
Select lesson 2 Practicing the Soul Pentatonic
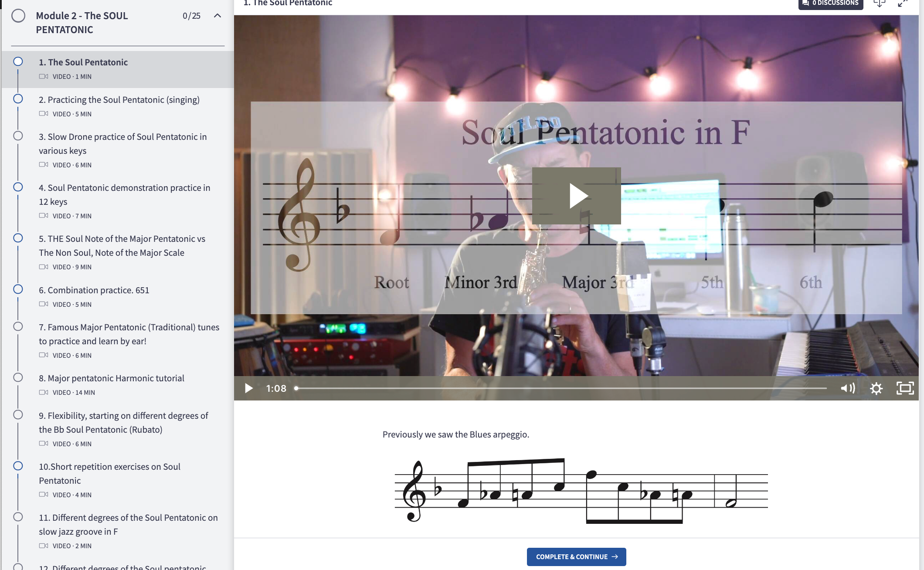click(x=119, y=99)
